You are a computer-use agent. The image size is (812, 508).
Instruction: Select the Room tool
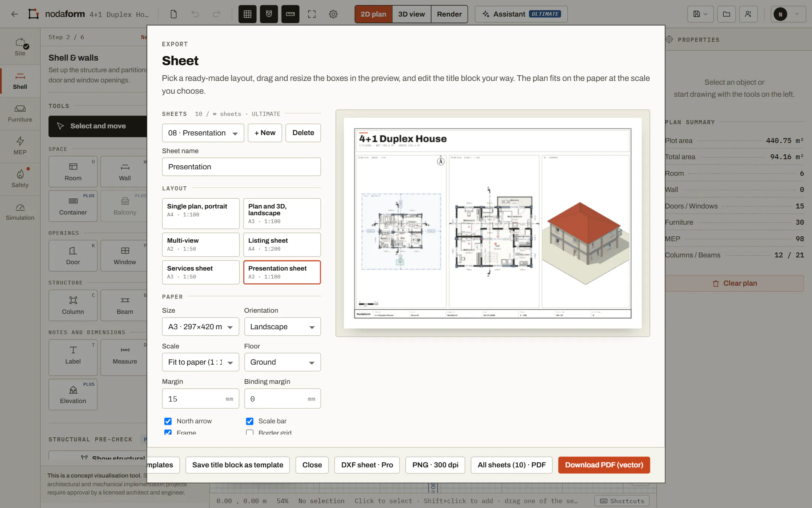pyautogui.click(x=73, y=172)
